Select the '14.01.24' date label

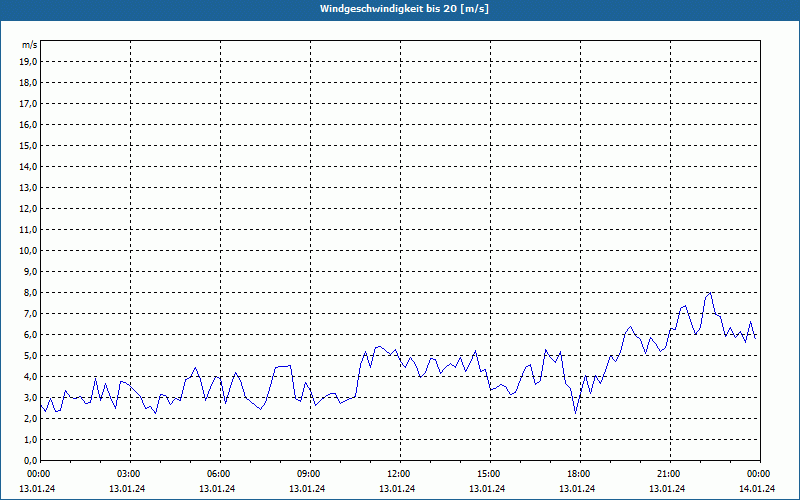click(757, 489)
